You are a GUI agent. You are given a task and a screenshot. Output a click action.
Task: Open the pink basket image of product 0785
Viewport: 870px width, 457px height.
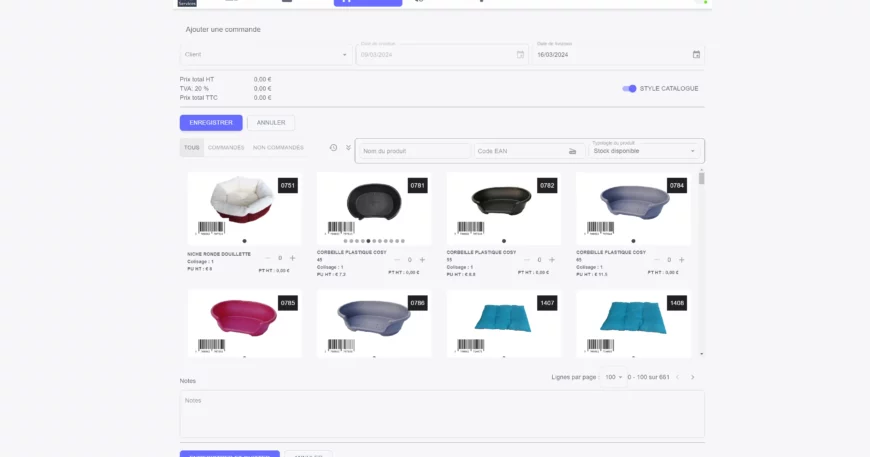pyautogui.click(x=244, y=318)
